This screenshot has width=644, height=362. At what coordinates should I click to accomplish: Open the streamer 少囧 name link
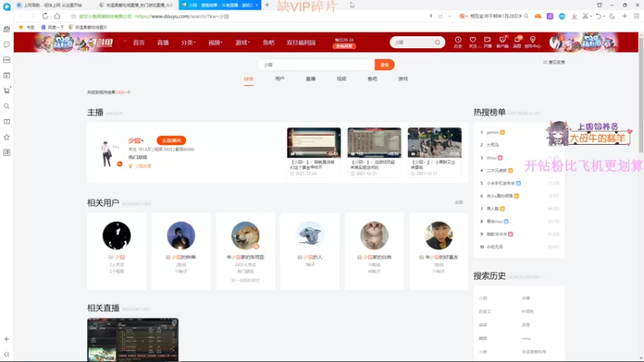tap(134, 140)
